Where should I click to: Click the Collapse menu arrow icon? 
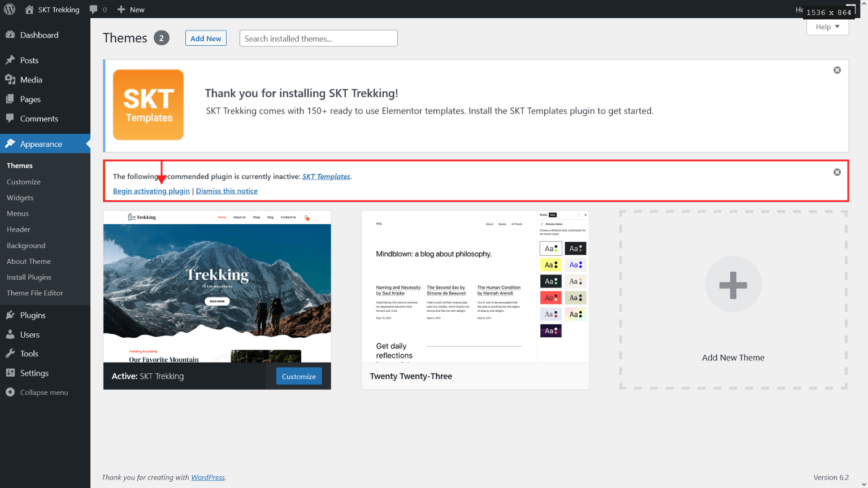[x=10, y=392]
